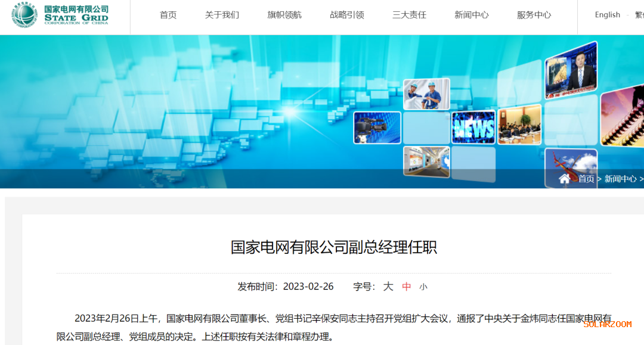Set font size to large 大
Viewport: 644px width, 345px height.
click(388, 287)
